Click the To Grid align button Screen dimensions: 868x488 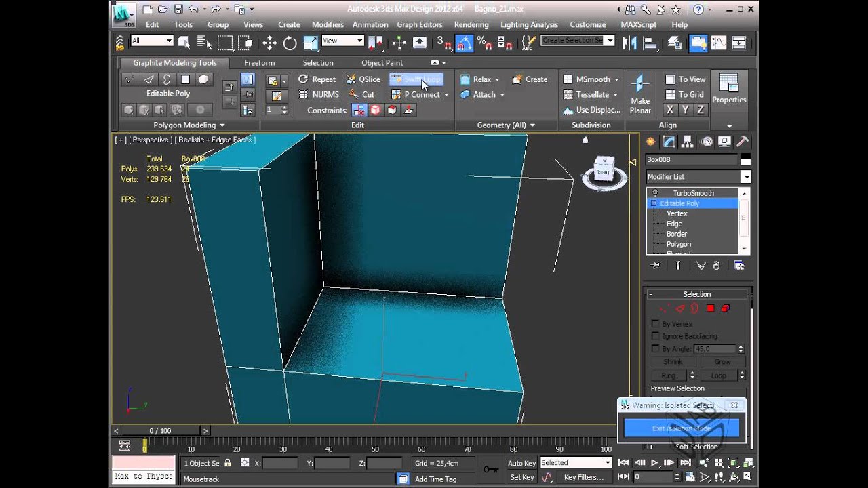(x=685, y=95)
